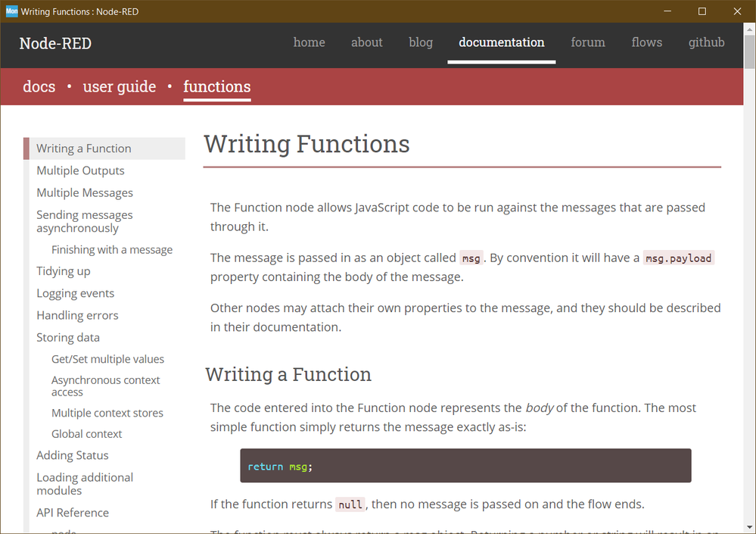Open the flows library link
This screenshot has height=534, width=756.
click(x=646, y=42)
